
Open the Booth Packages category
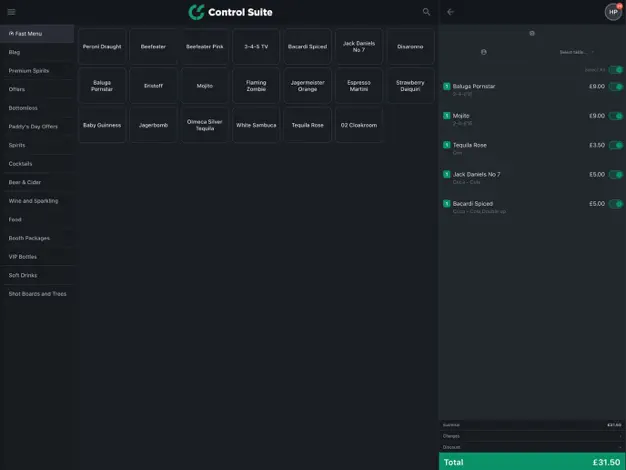point(37,238)
